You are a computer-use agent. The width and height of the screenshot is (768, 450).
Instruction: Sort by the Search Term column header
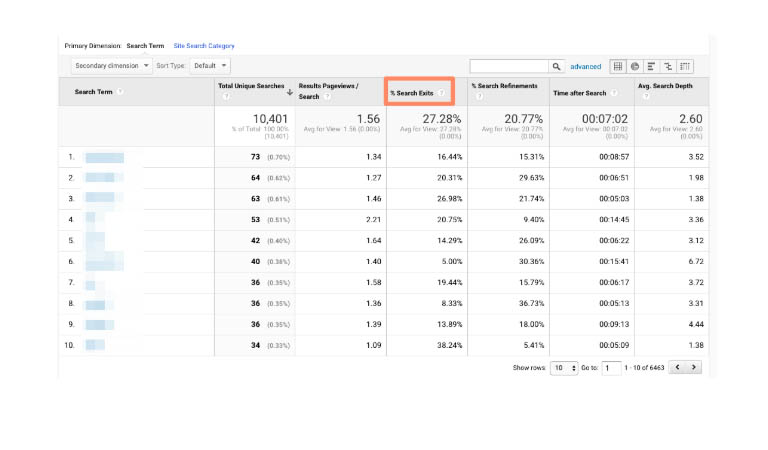tap(93, 92)
